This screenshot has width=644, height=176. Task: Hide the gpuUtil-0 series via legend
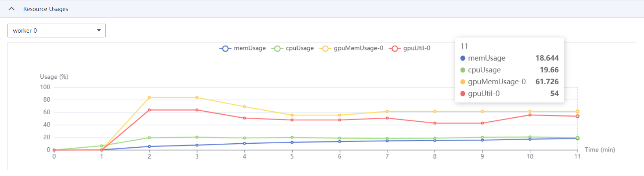[410, 48]
